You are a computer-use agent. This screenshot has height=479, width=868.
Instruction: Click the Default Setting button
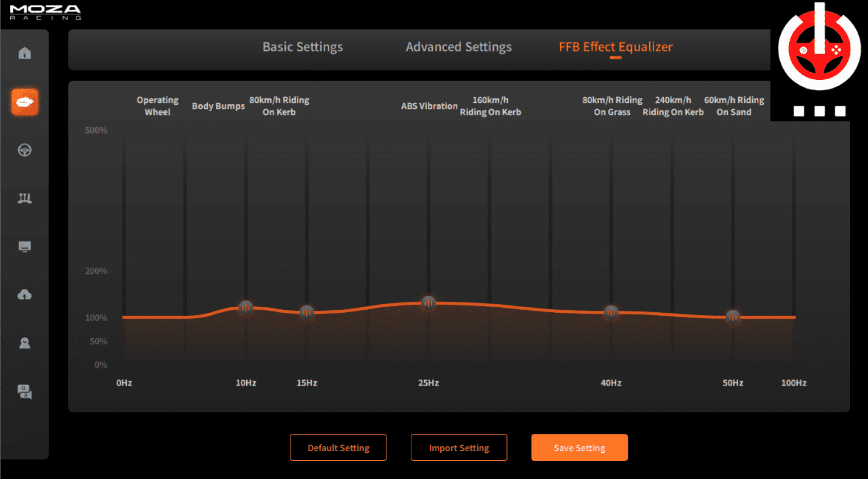(338, 448)
